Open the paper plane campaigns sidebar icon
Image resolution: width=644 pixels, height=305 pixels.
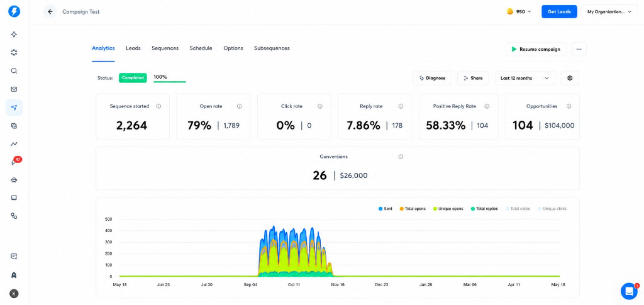14,108
